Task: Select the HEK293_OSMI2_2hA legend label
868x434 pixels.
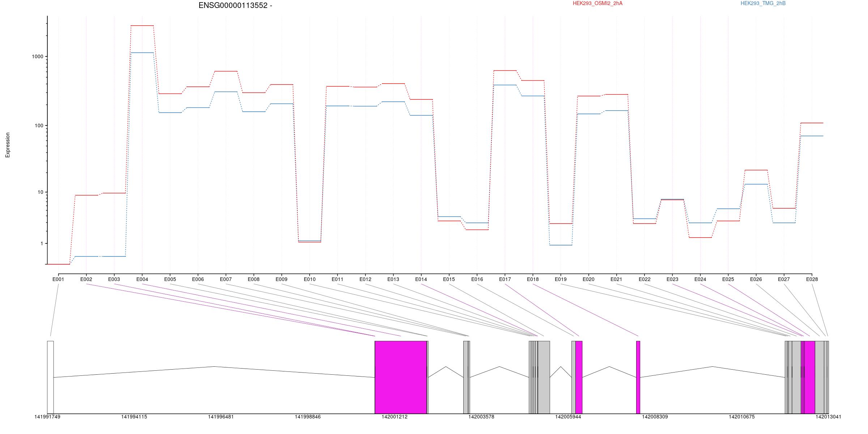Action: [597, 3]
